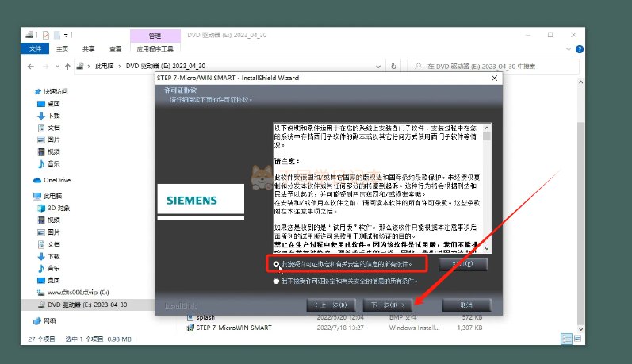Select the C: drive in navigation pane
632x364 pixels.
(x=73, y=293)
